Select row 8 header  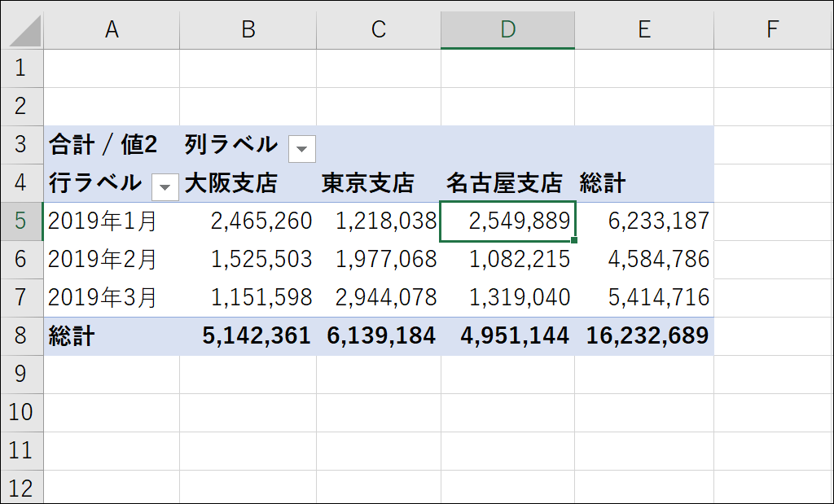coord(21,336)
